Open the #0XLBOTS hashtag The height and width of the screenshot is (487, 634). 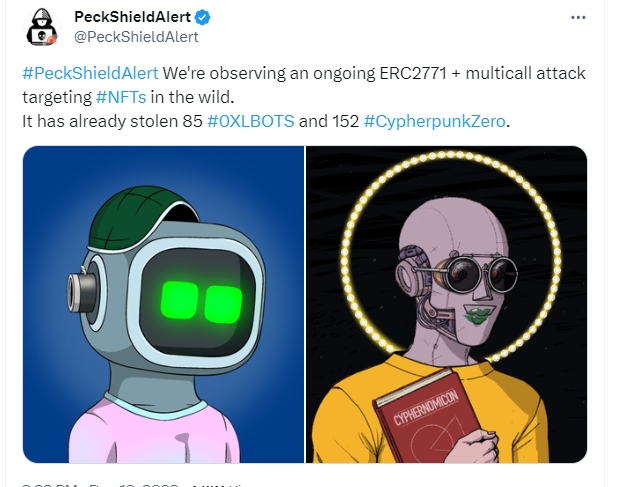point(250,121)
